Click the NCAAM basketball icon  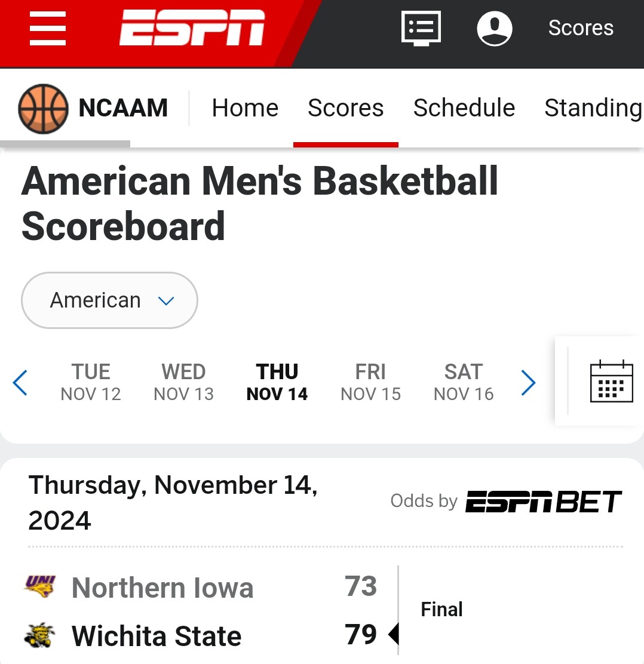click(x=43, y=109)
